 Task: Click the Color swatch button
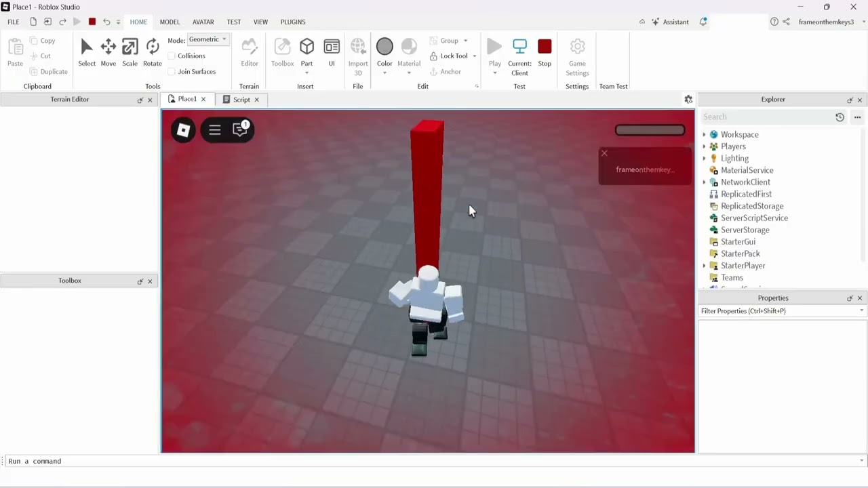click(384, 53)
